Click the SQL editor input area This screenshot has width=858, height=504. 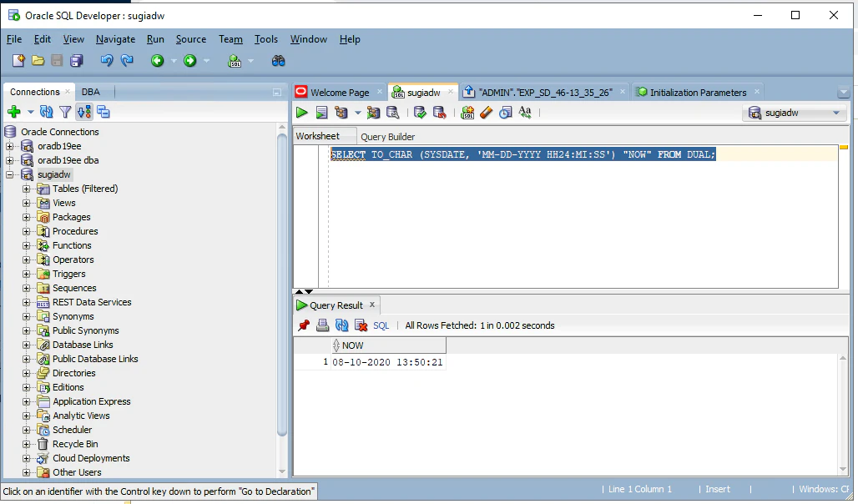point(583,217)
